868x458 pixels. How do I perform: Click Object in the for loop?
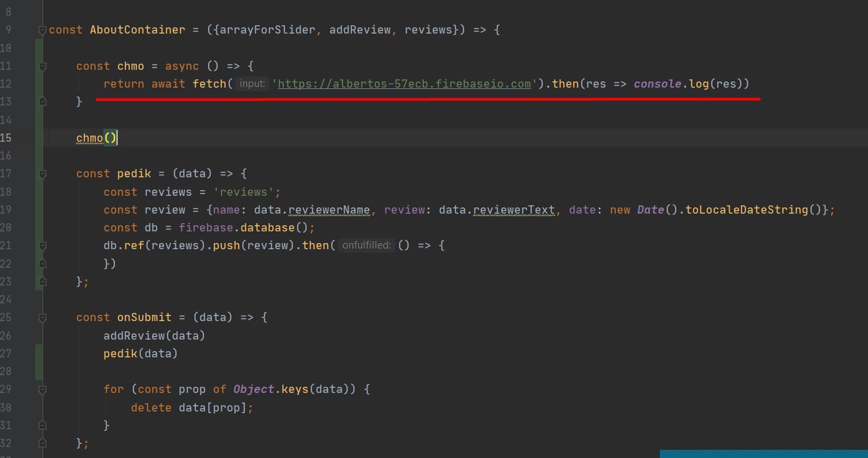(254, 389)
